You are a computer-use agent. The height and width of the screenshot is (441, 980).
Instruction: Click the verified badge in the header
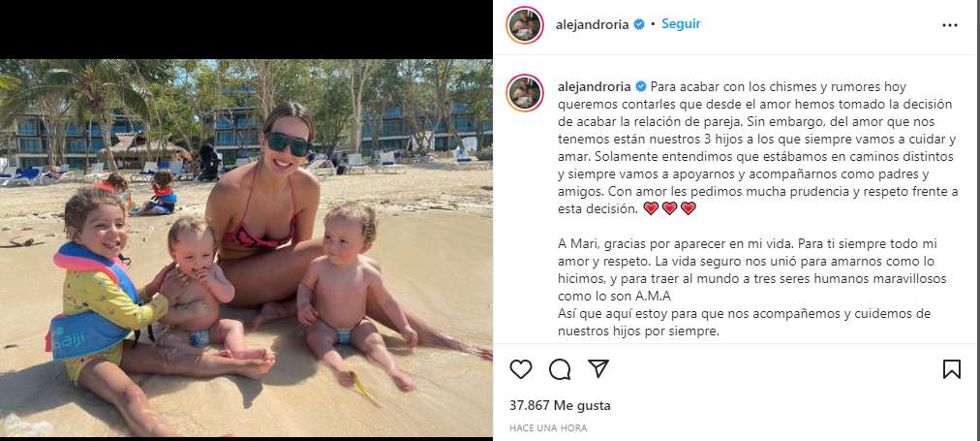pos(639,24)
